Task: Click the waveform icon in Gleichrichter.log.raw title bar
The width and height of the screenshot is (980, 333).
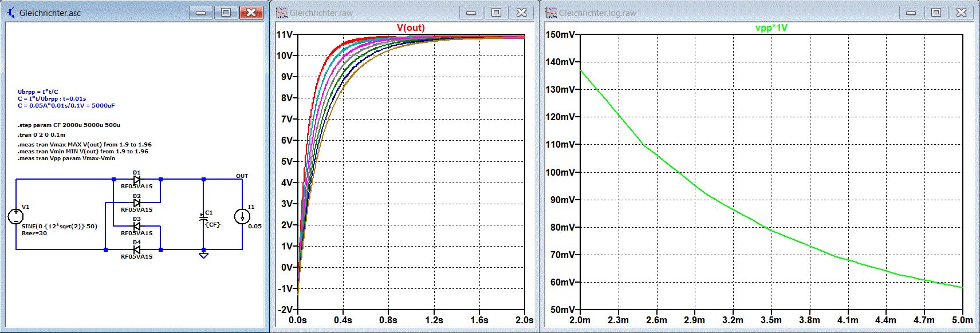Action: pos(551,12)
